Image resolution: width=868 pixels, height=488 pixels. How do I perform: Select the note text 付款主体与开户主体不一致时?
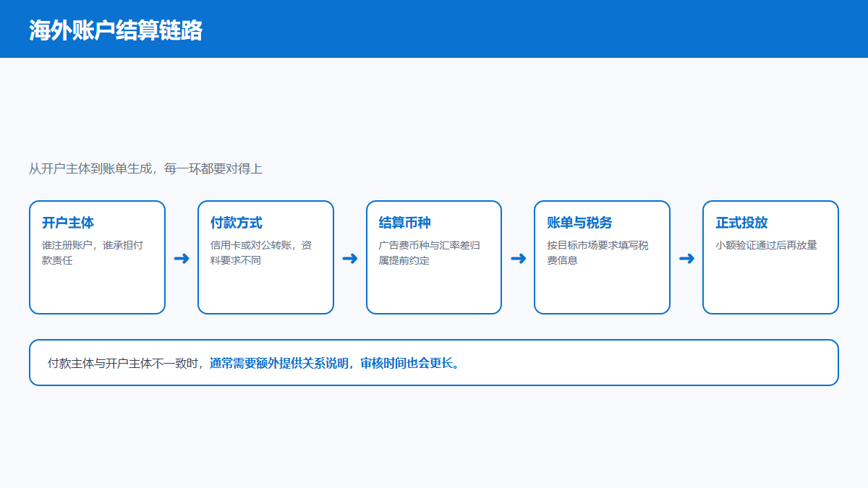coord(123,363)
